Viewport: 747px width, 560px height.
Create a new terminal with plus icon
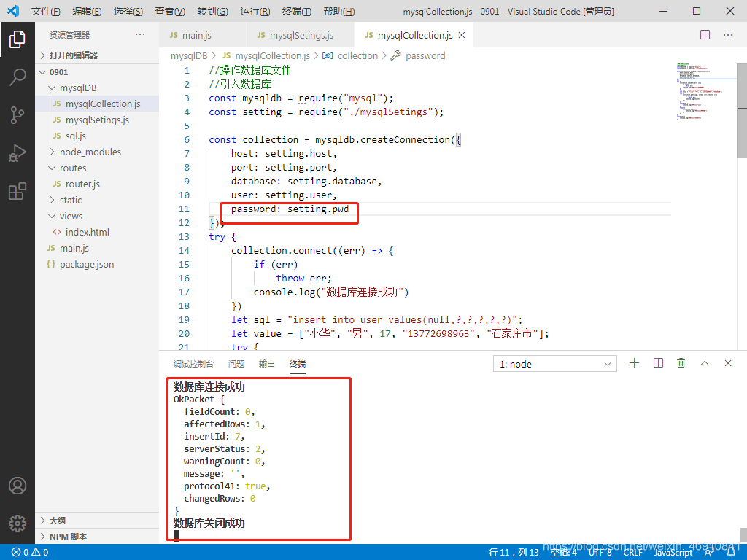634,363
